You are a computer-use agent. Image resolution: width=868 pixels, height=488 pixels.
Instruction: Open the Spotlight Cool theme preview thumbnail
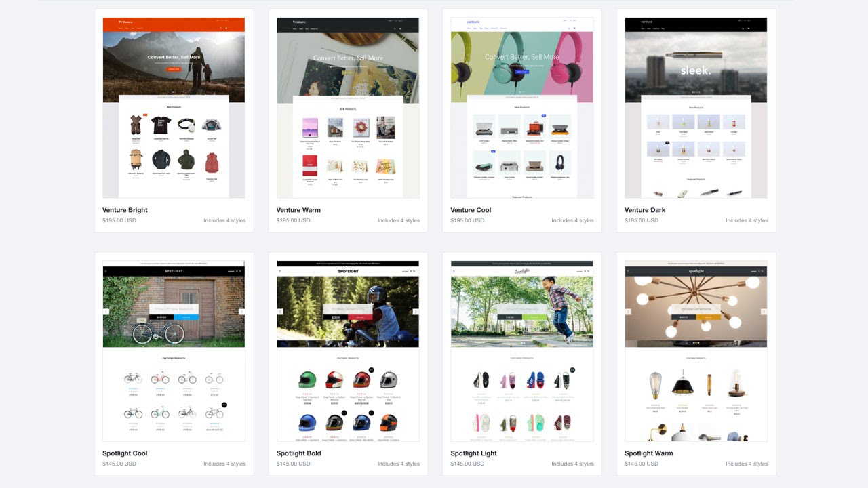[174, 351]
